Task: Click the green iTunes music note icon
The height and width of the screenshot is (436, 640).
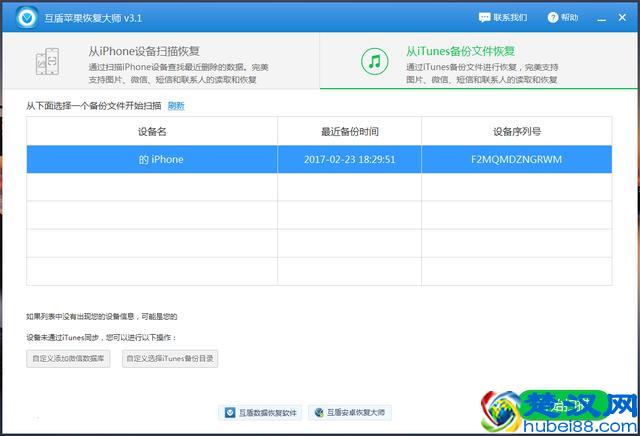Action: [374, 61]
